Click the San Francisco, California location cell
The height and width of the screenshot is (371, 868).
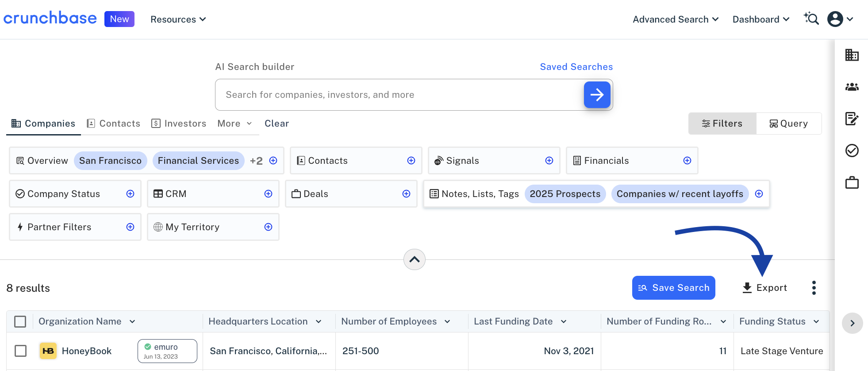point(269,351)
